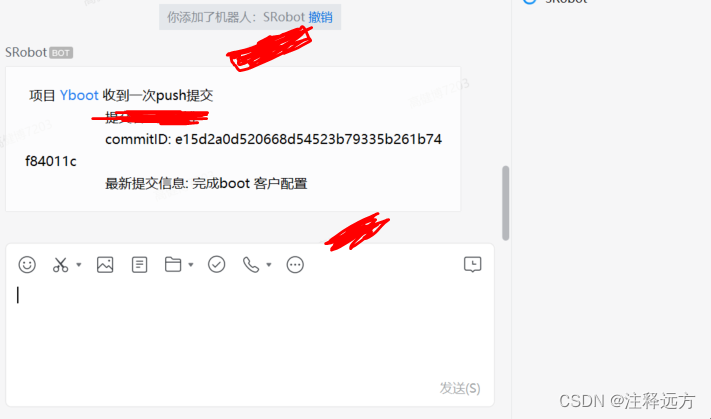Expand the folder file options arrow
Screen dimensions: 711x419
point(191,264)
